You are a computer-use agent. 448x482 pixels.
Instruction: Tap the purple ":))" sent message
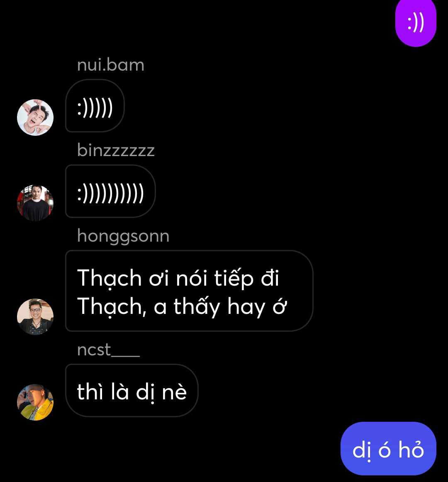click(416, 22)
